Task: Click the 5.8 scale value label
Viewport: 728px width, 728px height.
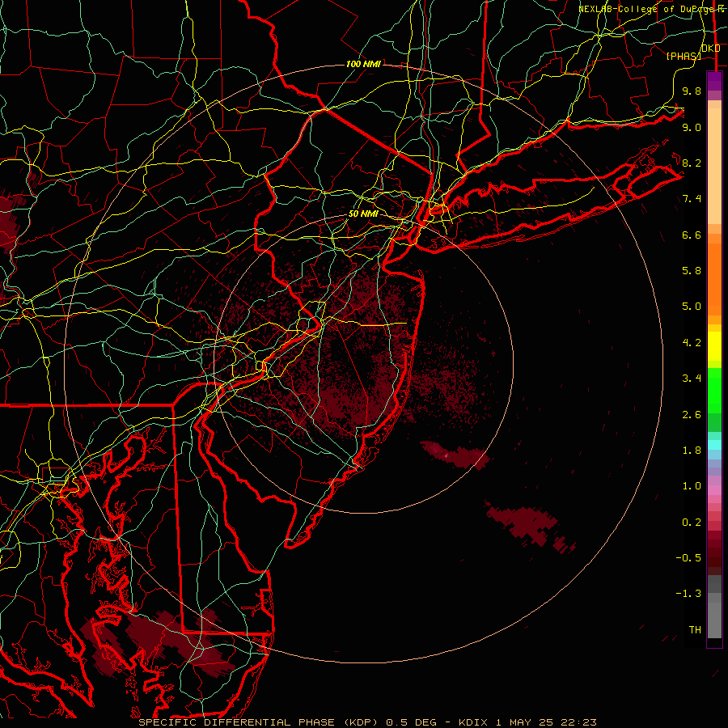Action: click(692, 271)
